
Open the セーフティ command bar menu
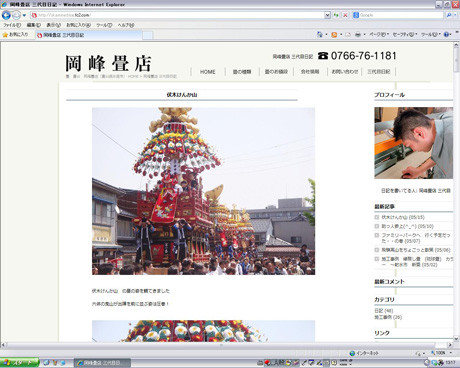(405, 35)
